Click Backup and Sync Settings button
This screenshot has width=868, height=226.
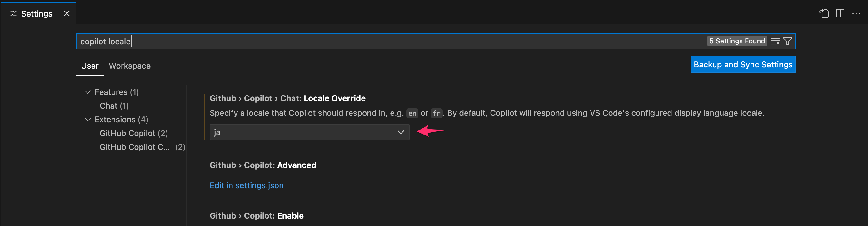pyautogui.click(x=743, y=64)
